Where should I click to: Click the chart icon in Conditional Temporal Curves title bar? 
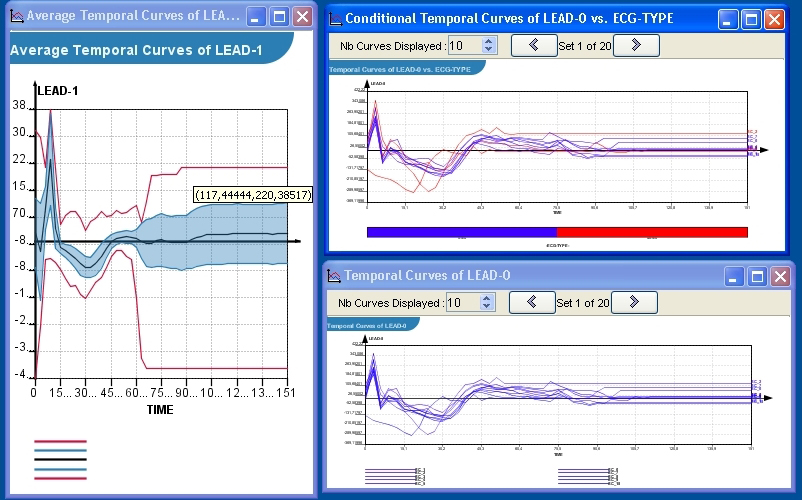coord(336,19)
